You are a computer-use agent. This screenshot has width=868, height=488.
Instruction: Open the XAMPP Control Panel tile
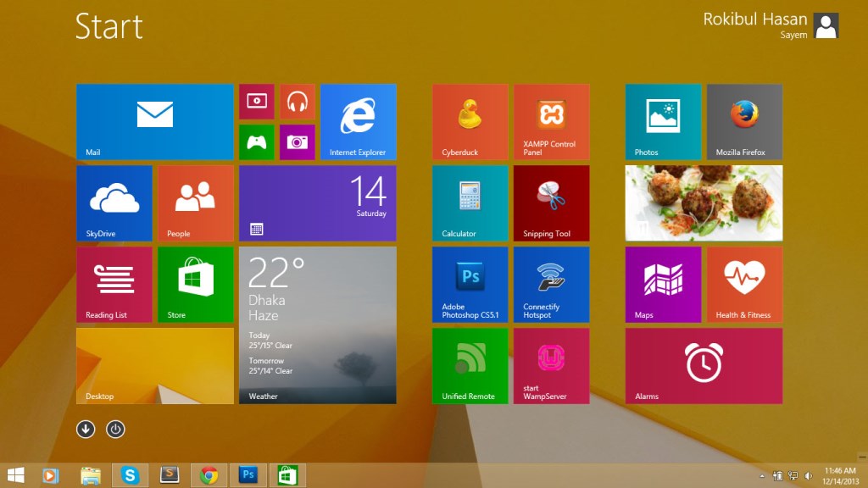click(551, 121)
